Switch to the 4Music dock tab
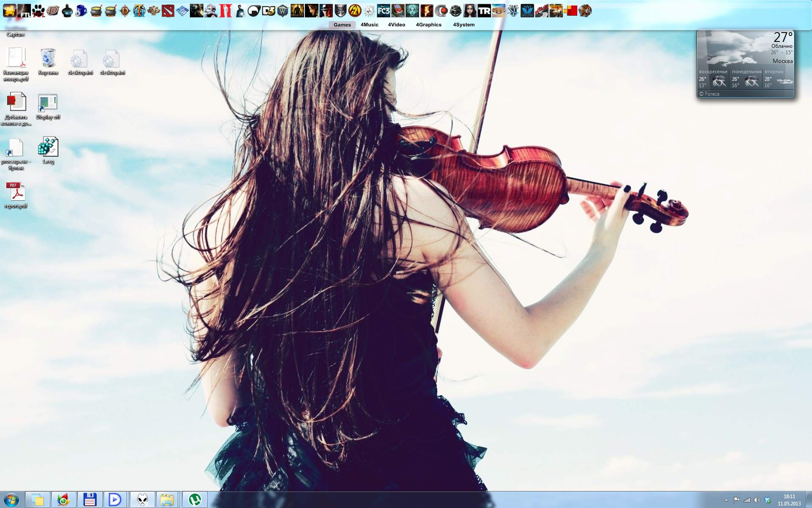 (369, 25)
